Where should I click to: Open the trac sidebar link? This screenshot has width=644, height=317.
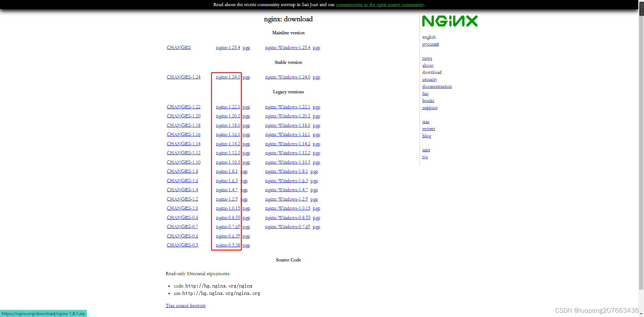click(x=426, y=122)
